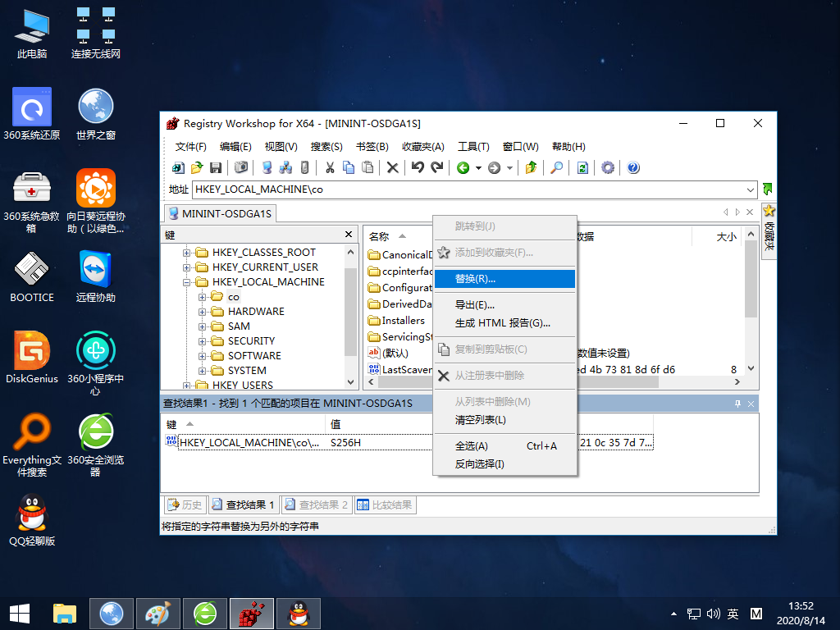
Task: Click the gray forward navigation icon
Action: tap(494, 167)
